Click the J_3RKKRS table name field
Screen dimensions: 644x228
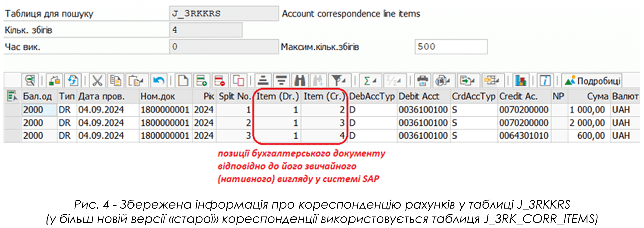(x=224, y=13)
